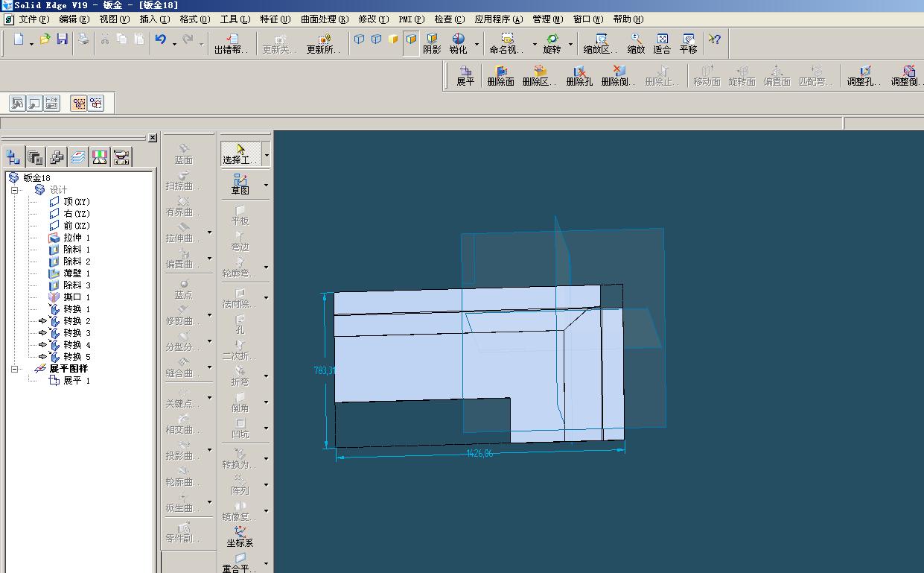Click the 适合 fit view icon
Screen dimensions: 924x573
click(x=662, y=44)
